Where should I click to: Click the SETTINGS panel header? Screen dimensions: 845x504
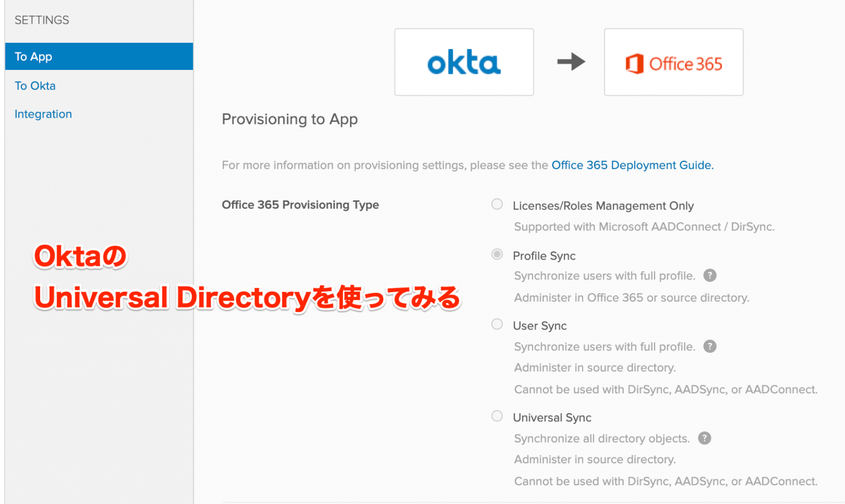point(42,20)
